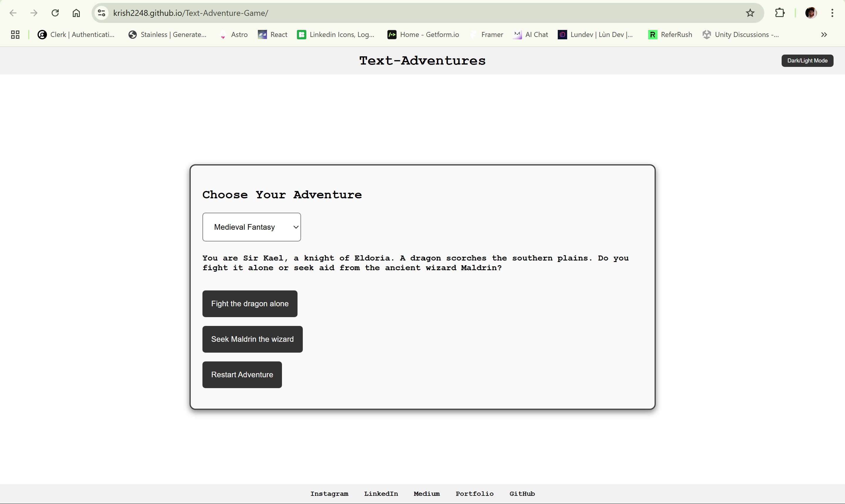Click Fight the dragon alone
Image resolution: width=845 pixels, height=504 pixels.
pos(249,304)
